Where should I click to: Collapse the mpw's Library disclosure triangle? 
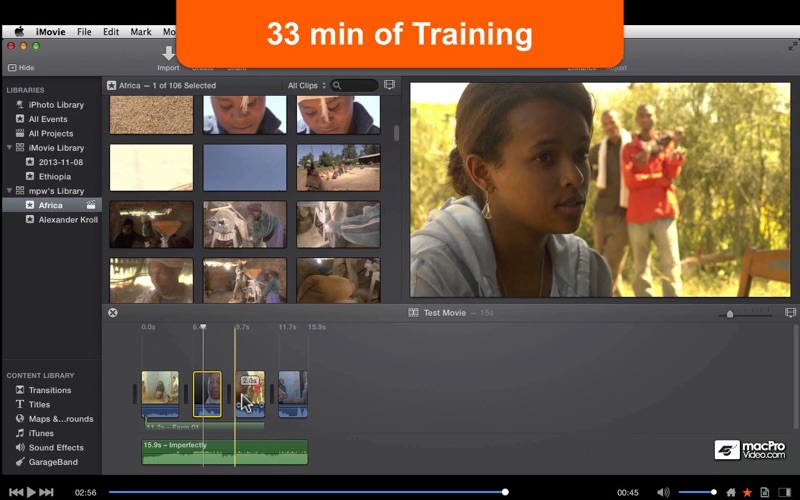9,190
